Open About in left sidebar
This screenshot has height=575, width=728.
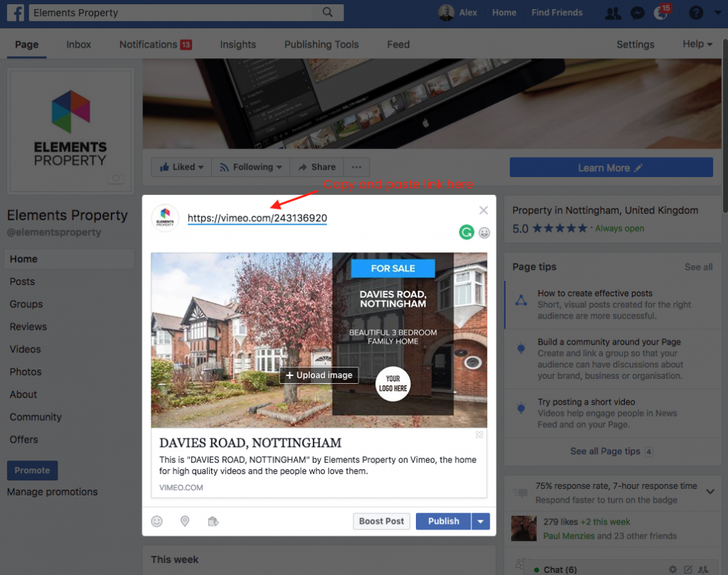tap(23, 394)
